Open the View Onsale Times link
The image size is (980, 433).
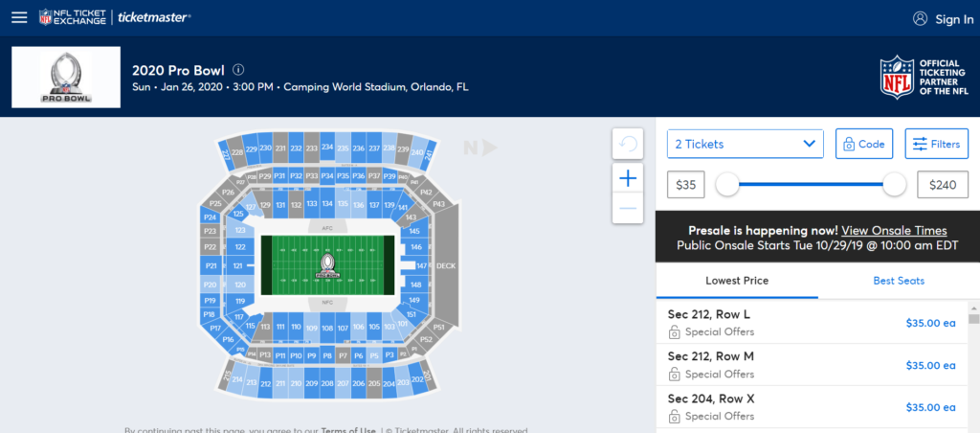pyautogui.click(x=894, y=231)
